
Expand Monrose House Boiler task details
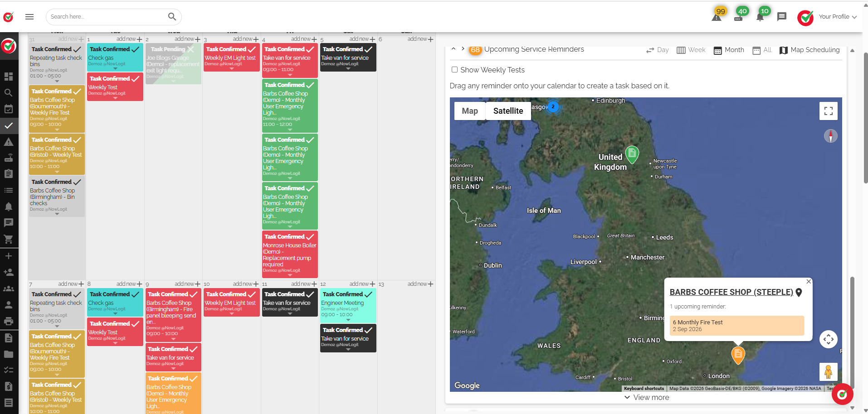[x=290, y=275]
